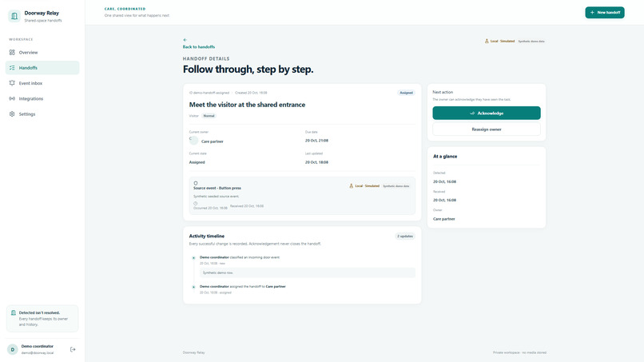Click the Integrations signal icon
The height and width of the screenshot is (362, 644).
(12, 98)
